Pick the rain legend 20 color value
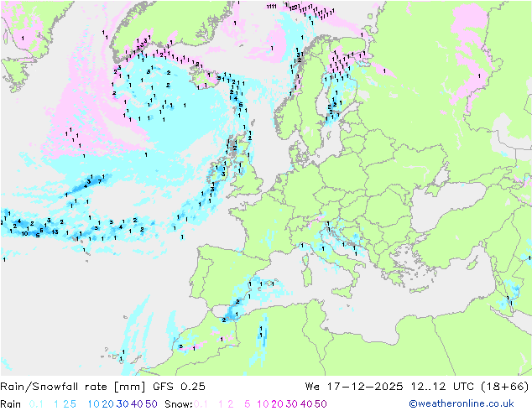This screenshot has width=532, height=411. (108, 404)
